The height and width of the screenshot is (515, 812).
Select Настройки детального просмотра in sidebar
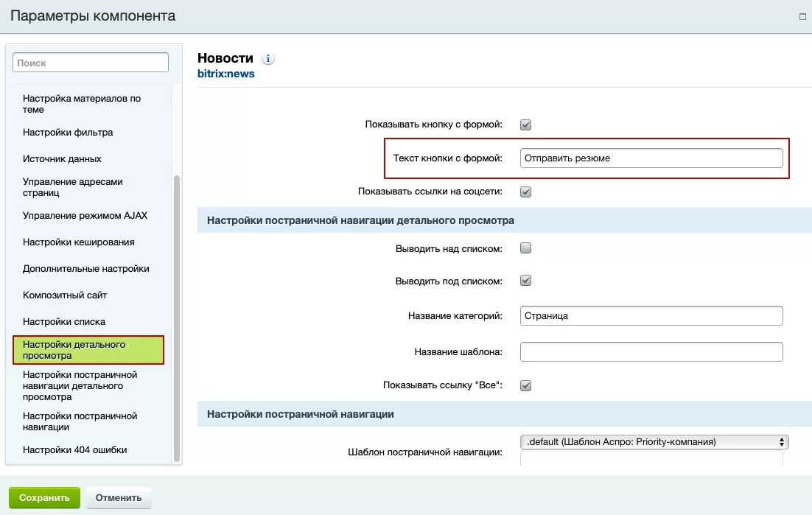[88, 350]
